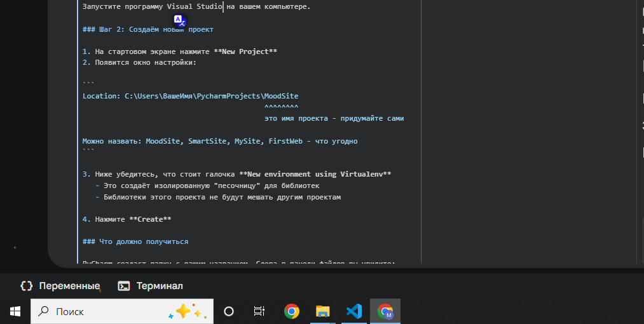The width and height of the screenshot is (644, 324).
Task: Click the text 'это имя проекта - придумайте сами'
Action: [334, 118]
